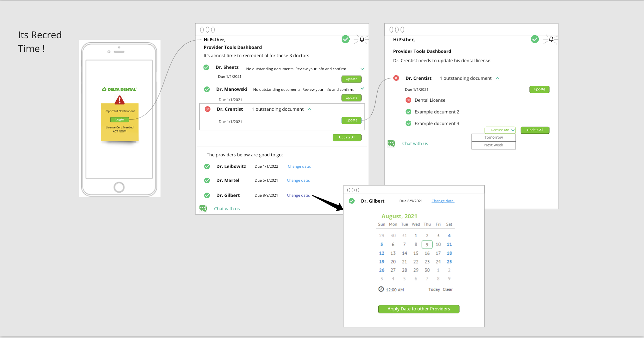
Task: Collapse Dr. Crentist row in left dashboard
Action: pyautogui.click(x=309, y=109)
